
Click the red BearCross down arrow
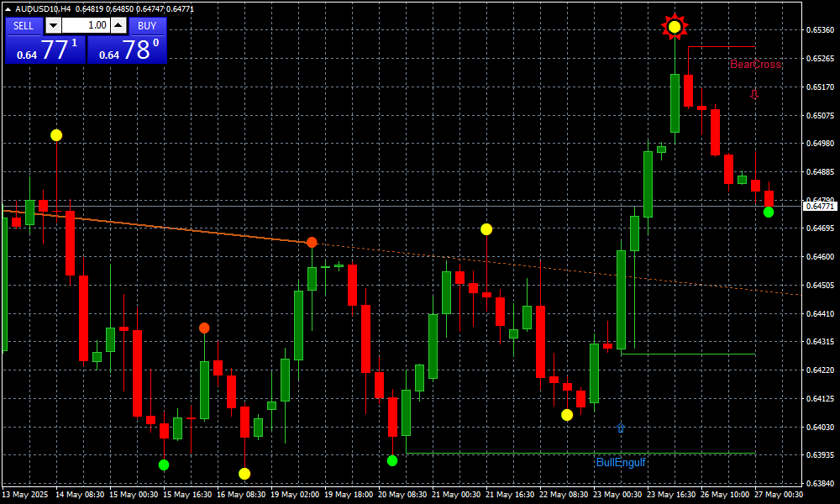[x=754, y=95]
